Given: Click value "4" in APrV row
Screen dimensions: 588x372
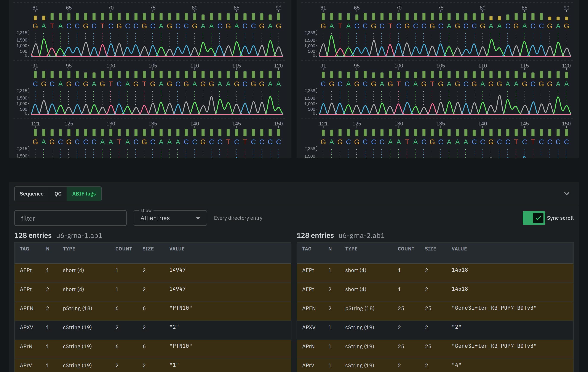Looking at the screenshot, I should (456, 365).
